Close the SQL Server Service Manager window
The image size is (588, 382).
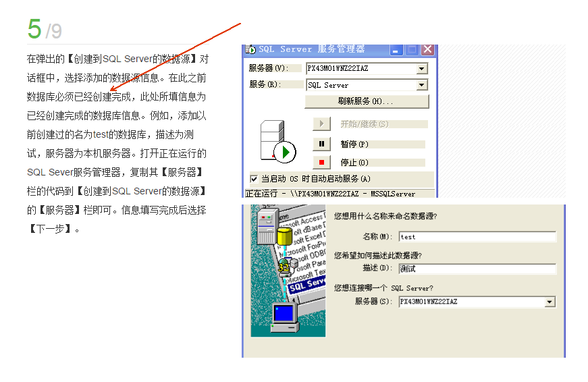428,49
